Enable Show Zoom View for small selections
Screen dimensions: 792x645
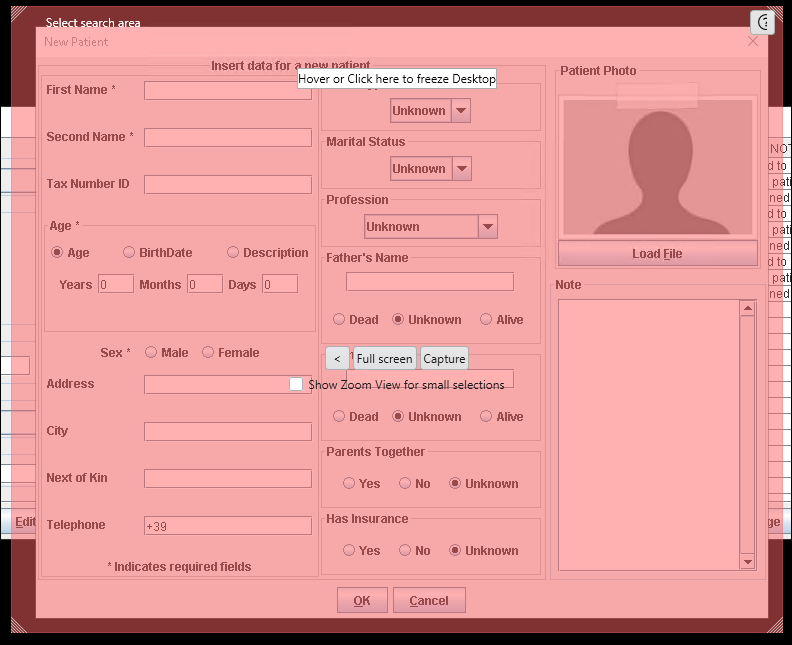click(296, 384)
